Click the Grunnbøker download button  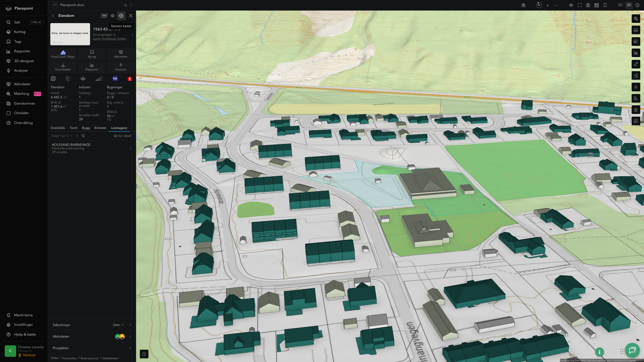coord(63,67)
